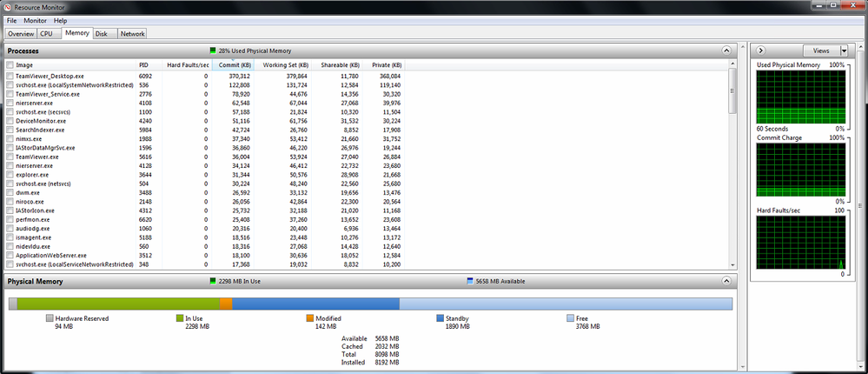
Task: Sort by Private (KB) column header
Action: 384,65
